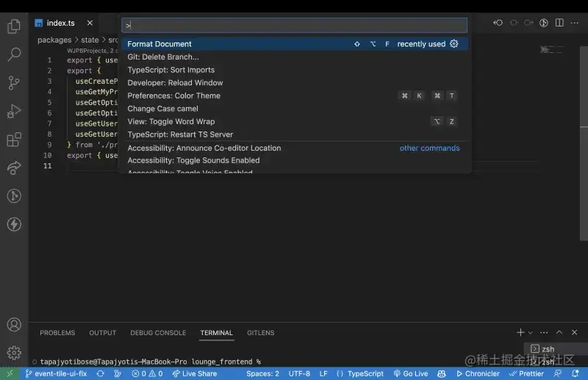This screenshot has width=588, height=380.
Task: Synchronize changes icon in status bar
Action: (100, 373)
